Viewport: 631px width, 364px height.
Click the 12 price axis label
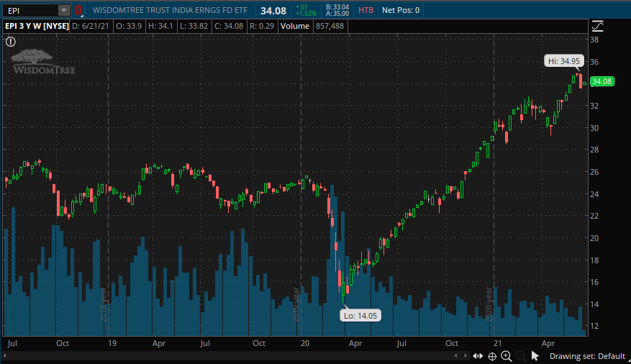(594, 326)
